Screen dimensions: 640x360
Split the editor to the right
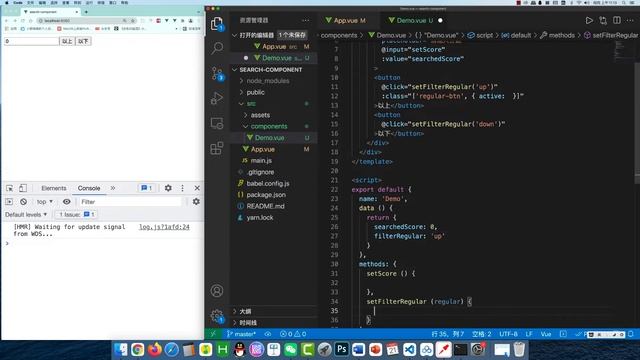(617, 20)
